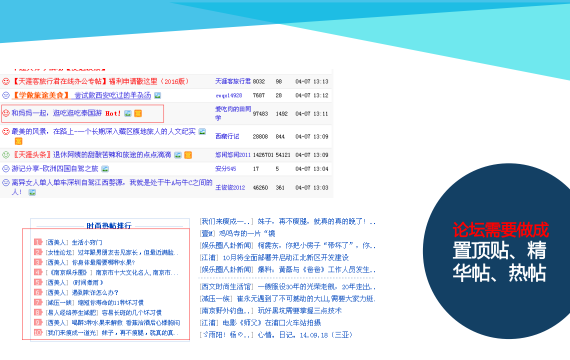Click the number 1 rank badge for 生活小窍门
The height and width of the screenshot is (360, 570).
38,242
